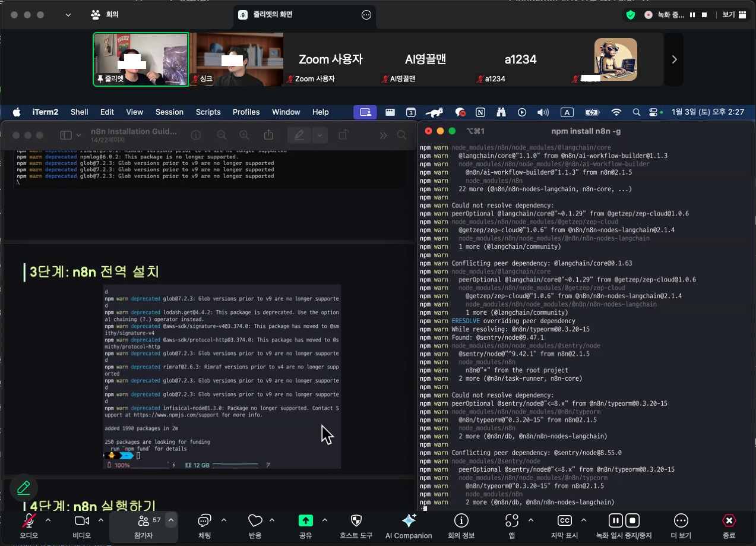Select the 싱크 participant video thumbnail
The height and width of the screenshot is (546, 756).
pos(236,59)
